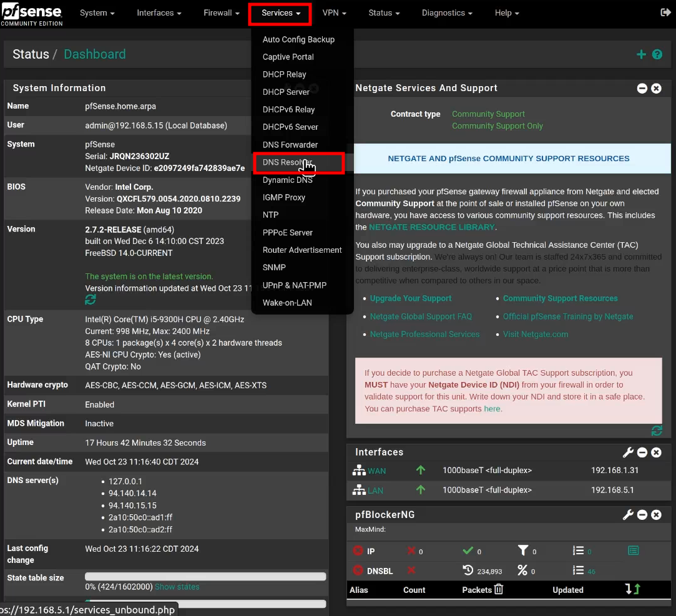
Task: Click the DNSBL history clock icon
Action: [x=468, y=570]
